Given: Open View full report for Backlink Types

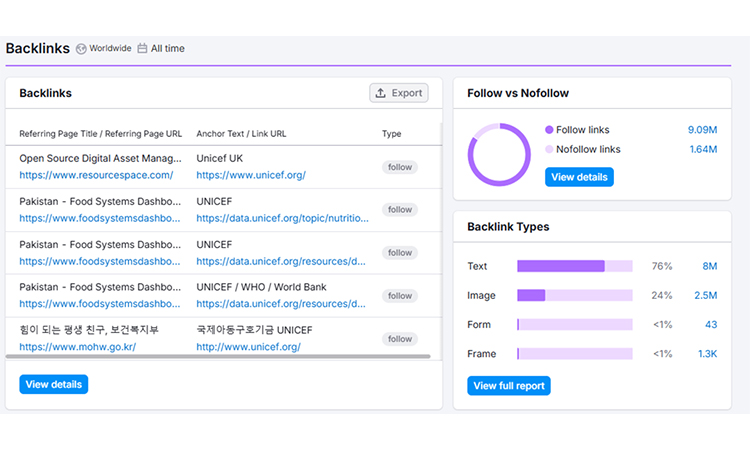Looking at the screenshot, I should (x=508, y=386).
